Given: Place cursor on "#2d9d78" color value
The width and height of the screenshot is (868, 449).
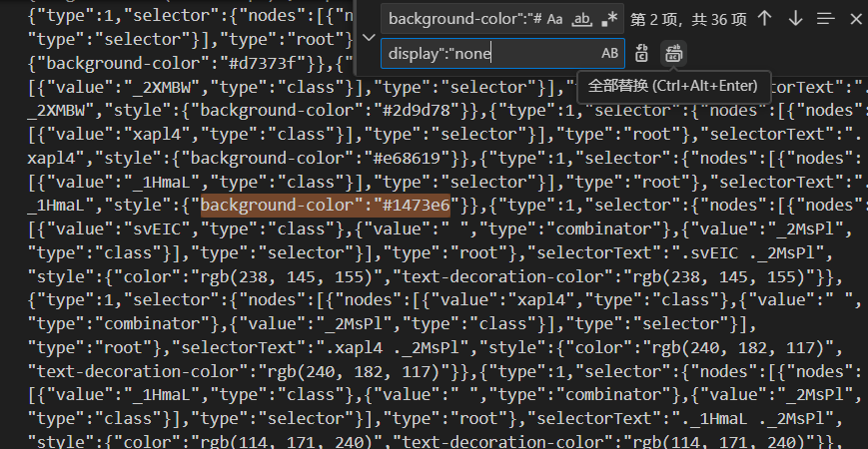Looking at the screenshot, I should 410,110.
